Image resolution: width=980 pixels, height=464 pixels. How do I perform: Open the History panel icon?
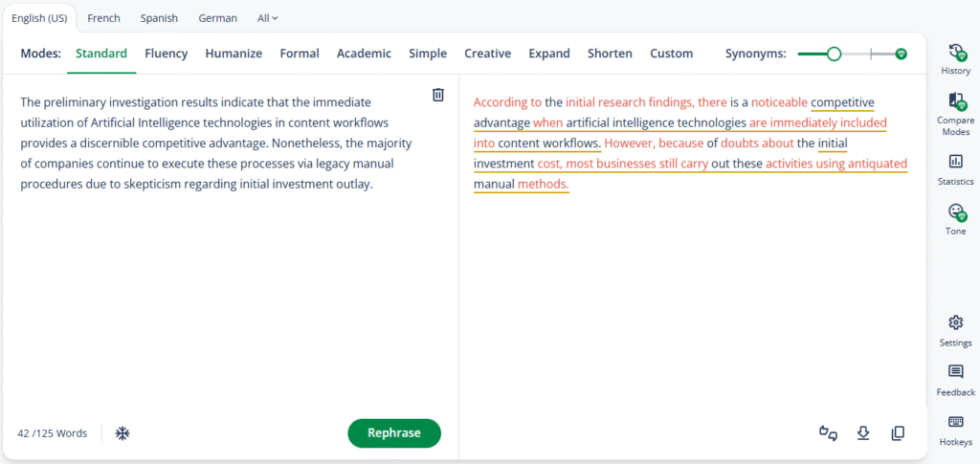tap(955, 53)
